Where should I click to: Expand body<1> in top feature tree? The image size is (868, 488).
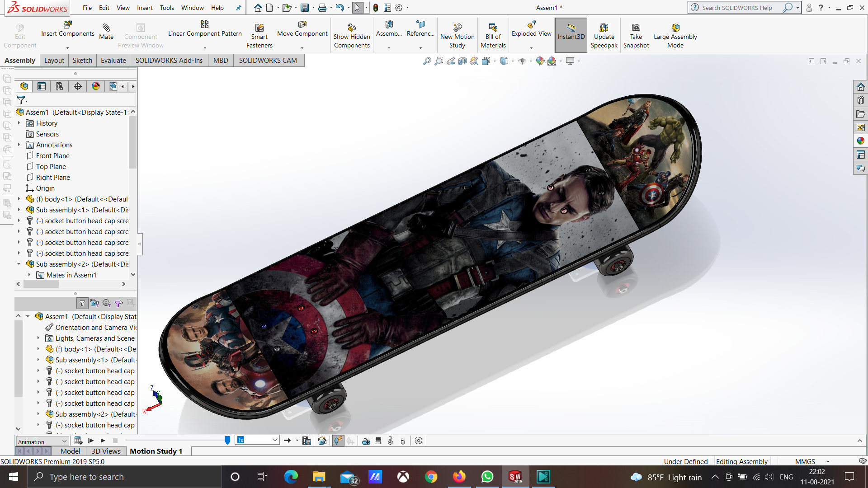pos(19,199)
